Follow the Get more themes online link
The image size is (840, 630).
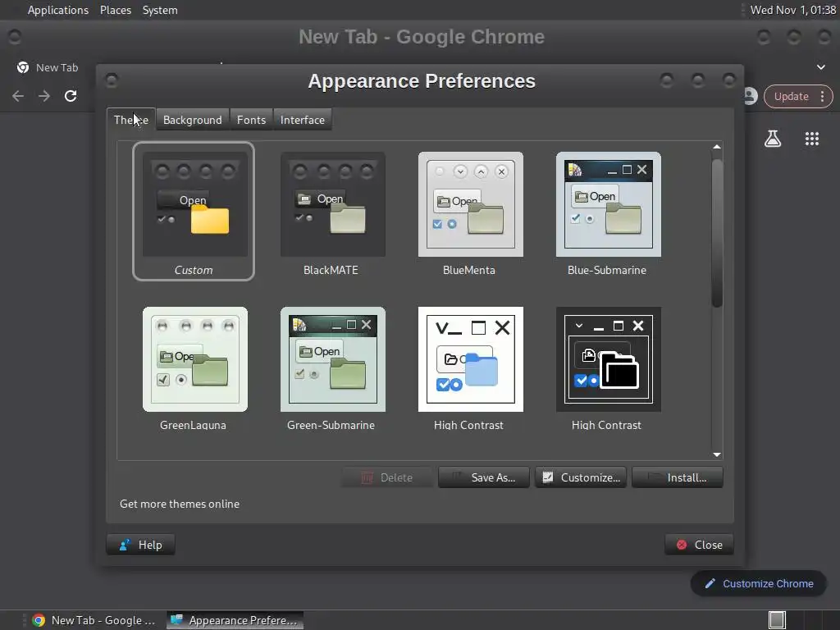(x=180, y=504)
